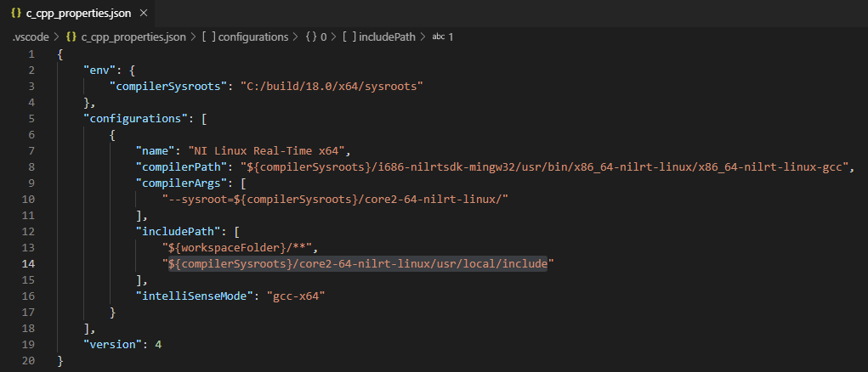Image resolution: width=868 pixels, height=372 pixels.
Task: Click the JSON file icon in the tab
Action: pyautogui.click(x=15, y=14)
